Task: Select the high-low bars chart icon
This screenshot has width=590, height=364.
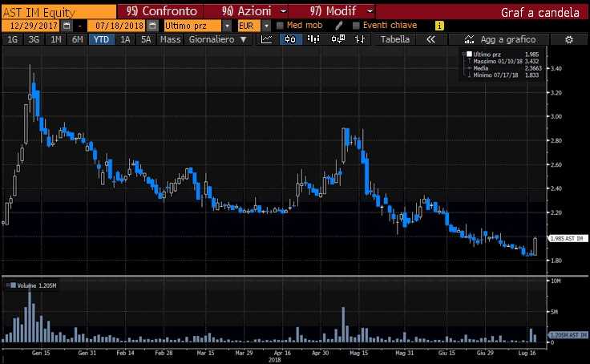Action: coord(360,39)
